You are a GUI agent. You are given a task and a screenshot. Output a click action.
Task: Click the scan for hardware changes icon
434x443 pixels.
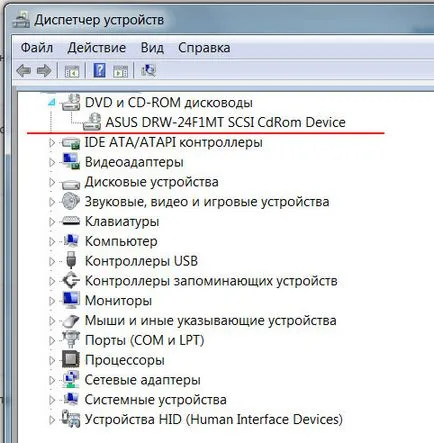(148, 70)
